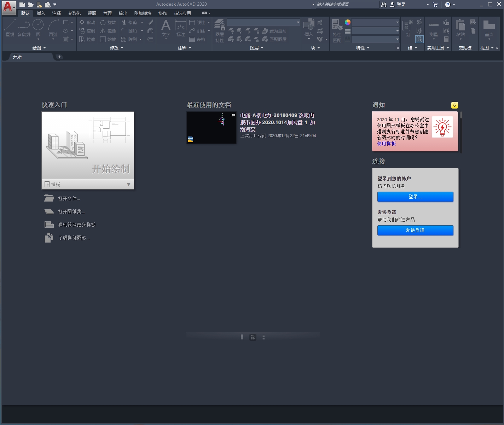Open the 输出 ribbon tab
The width and height of the screenshot is (504, 425).
click(x=123, y=13)
